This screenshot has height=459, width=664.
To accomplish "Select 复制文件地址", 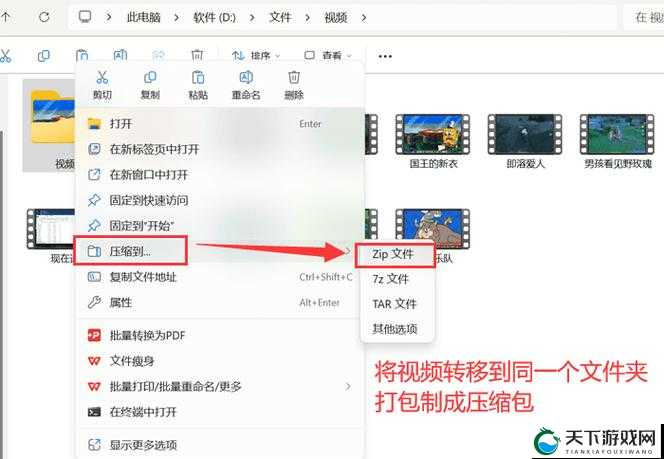I will 219,277.
